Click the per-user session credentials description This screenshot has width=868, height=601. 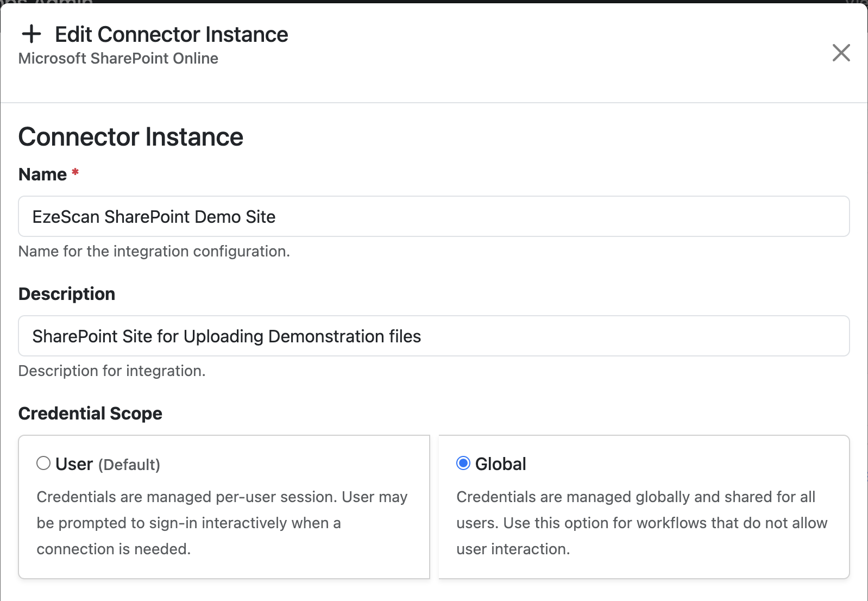pyautogui.click(x=222, y=523)
